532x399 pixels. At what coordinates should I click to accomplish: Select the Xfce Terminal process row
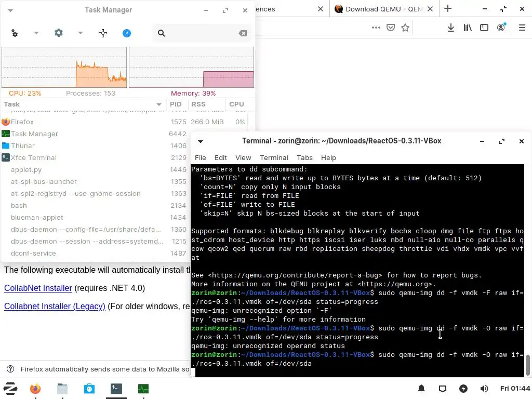(96, 157)
